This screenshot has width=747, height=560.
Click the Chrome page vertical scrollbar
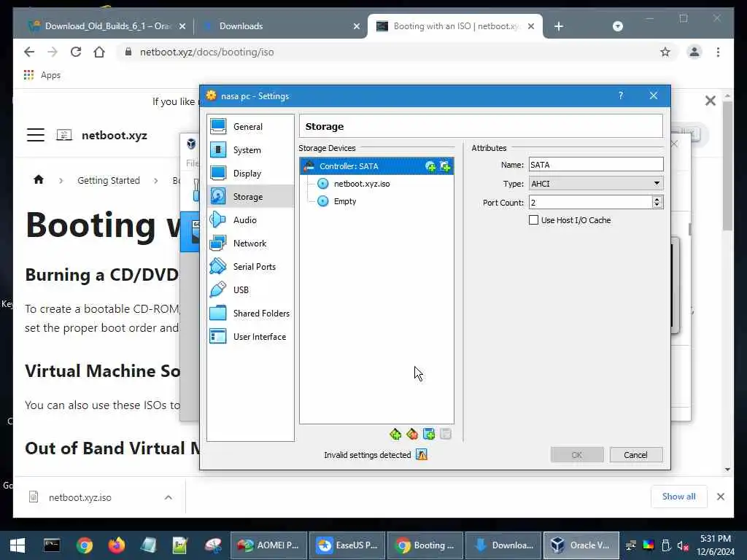pyautogui.click(x=727, y=166)
